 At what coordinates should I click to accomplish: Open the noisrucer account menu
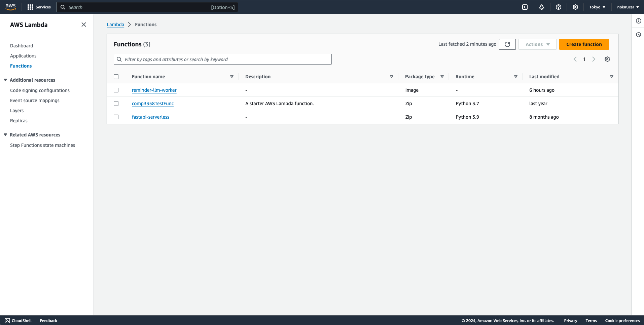click(628, 7)
